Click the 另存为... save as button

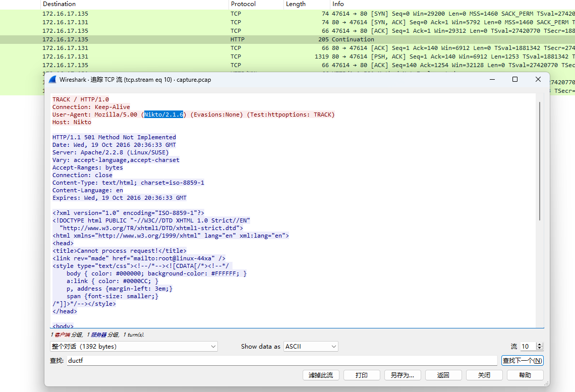click(402, 375)
